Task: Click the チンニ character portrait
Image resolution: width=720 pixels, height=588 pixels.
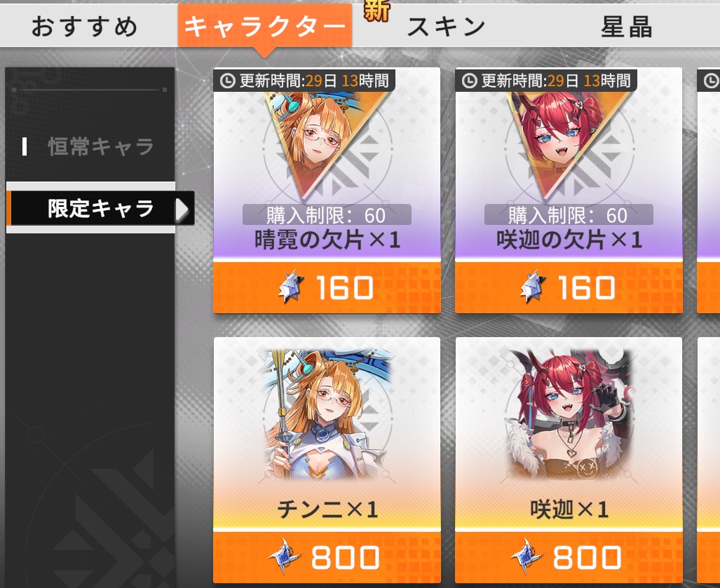Action: coord(327,416)
